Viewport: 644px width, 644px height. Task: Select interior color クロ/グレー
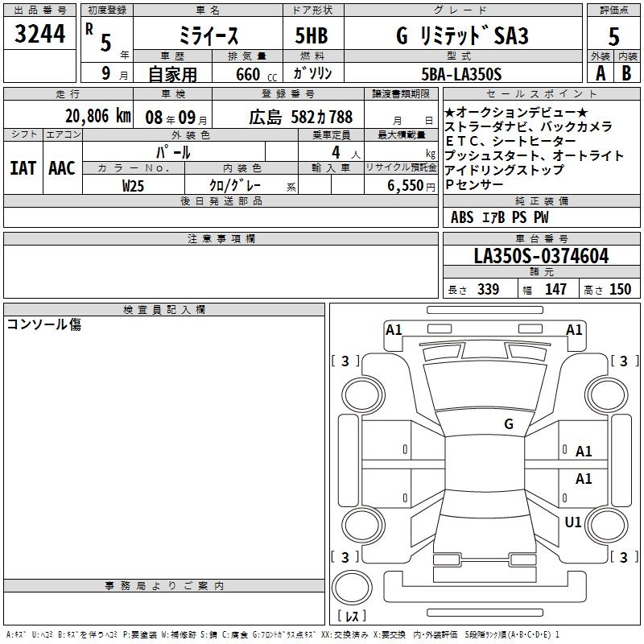click(235, 186)
